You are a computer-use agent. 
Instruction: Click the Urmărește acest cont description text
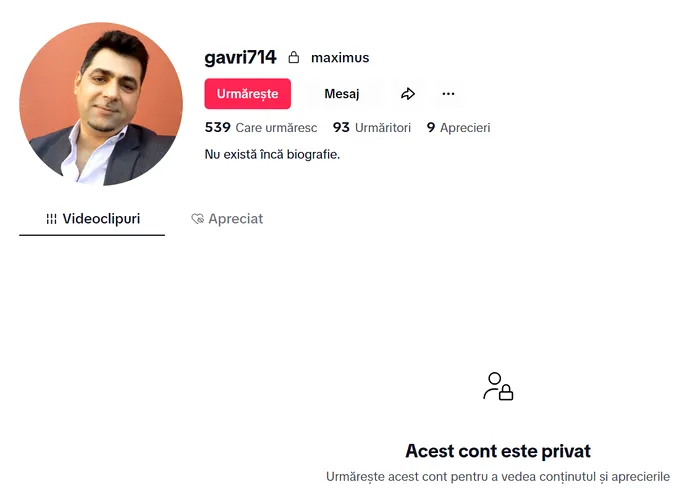tap(498, 477)
